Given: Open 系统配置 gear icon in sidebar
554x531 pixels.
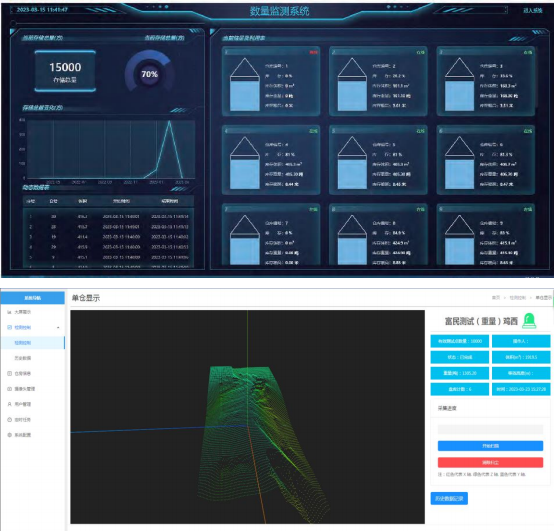Looking at the screenshot, I should point(9,435).
